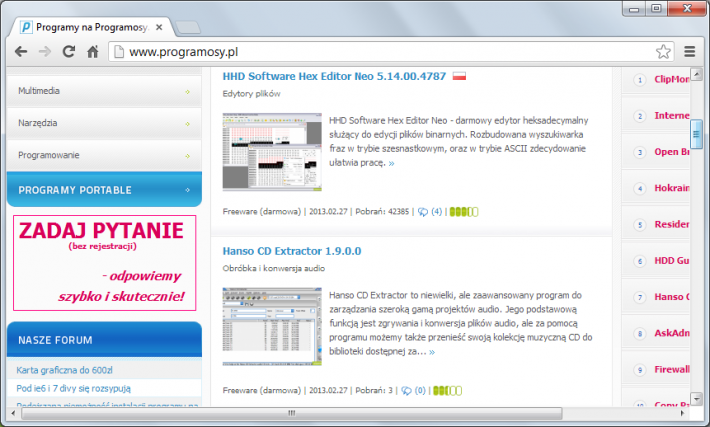710x427 pixels.
Task: Click the page icon in address bar
Action: [119, 52]
